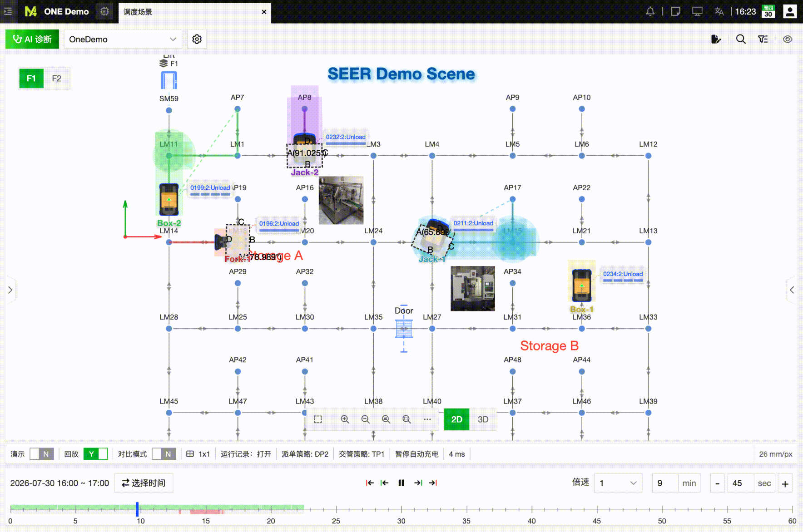Click 交管策略: TP1
This screenshot has width=803, height=532.
[362, 454]
